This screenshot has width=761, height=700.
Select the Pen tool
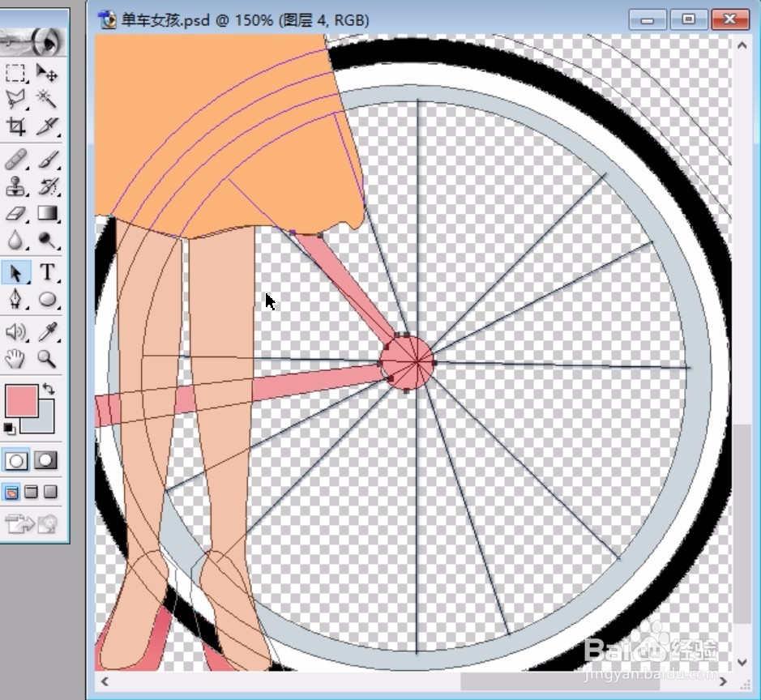tap(15, 299)
